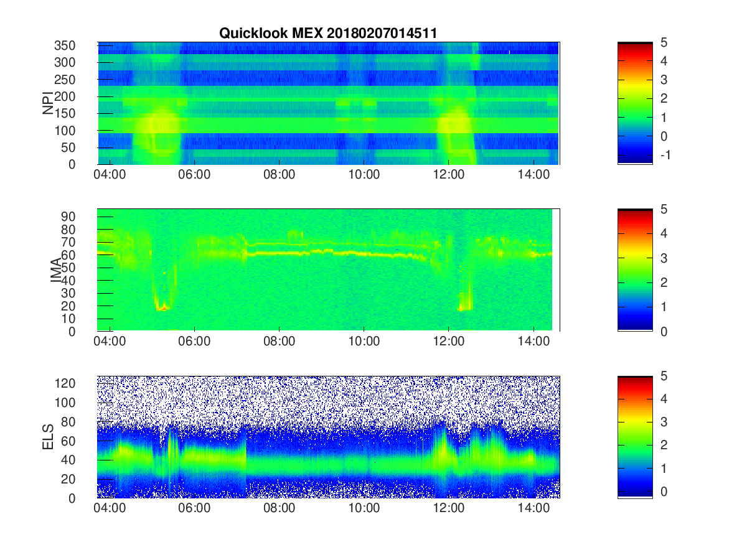The image size is (747, 560).
Task: Select 12:00 time label under NPI panel
Action: pos(449,175)
